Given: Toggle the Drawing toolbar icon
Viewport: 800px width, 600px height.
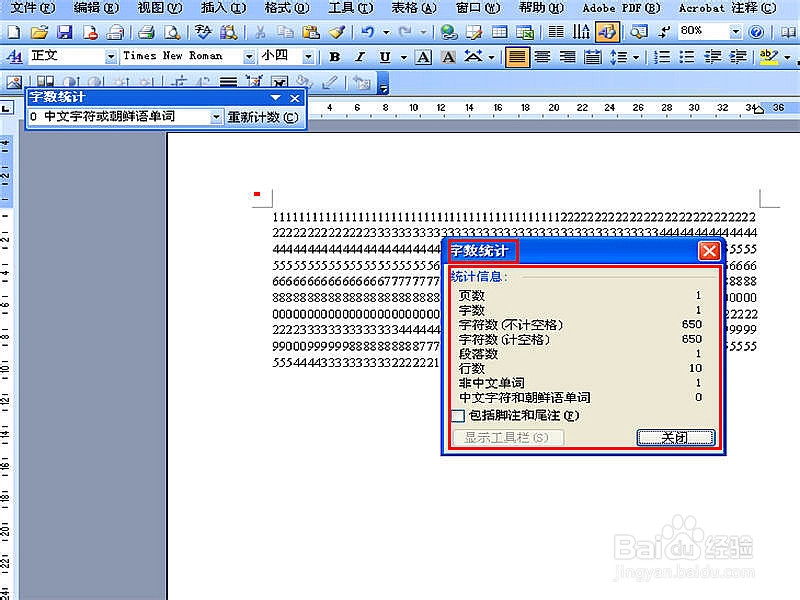Looking at the screenshot, I should tap(607, 33).
